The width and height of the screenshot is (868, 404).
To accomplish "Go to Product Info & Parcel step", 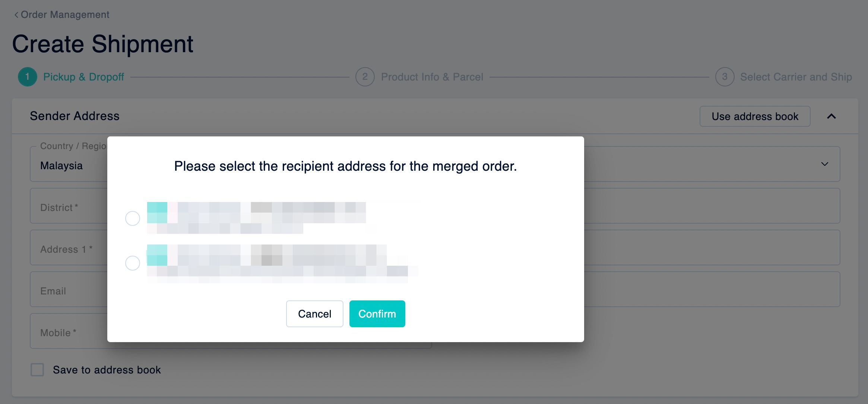I will [x=432, y=77].
